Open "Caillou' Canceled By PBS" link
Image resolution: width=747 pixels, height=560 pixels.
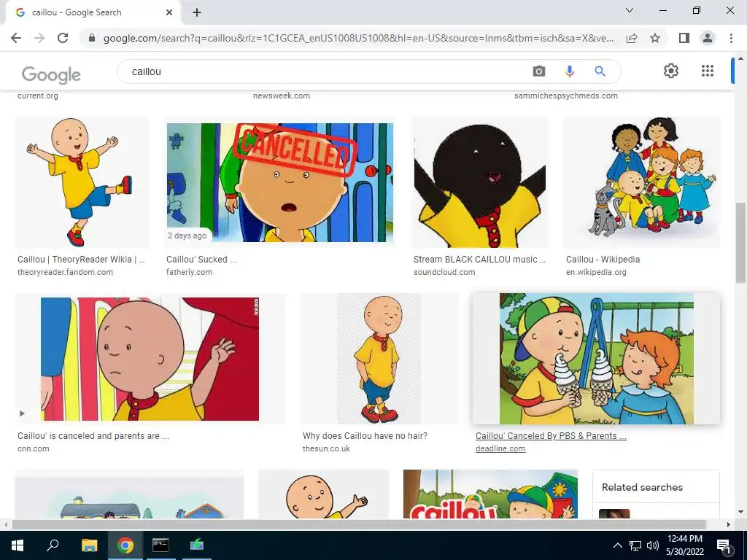pyautogui.click(x=551, y=436)
